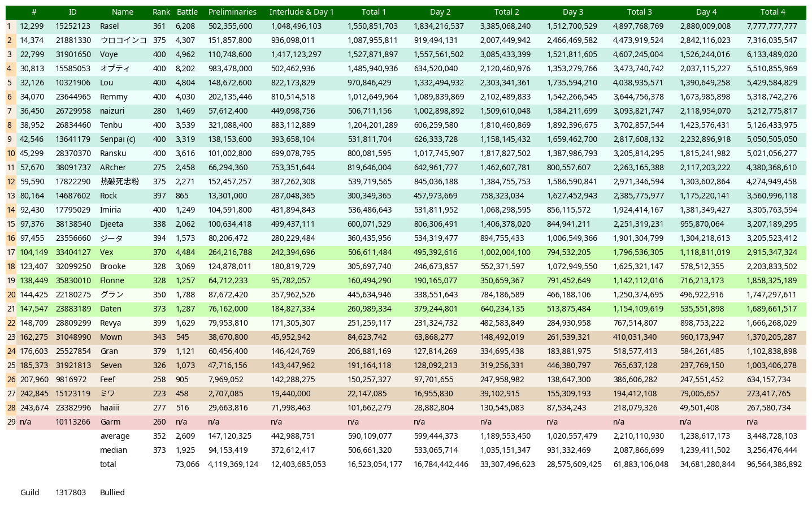Select the name cell Garm
Viewport: 812px width, 506px height.
click(x=110, y=422)
